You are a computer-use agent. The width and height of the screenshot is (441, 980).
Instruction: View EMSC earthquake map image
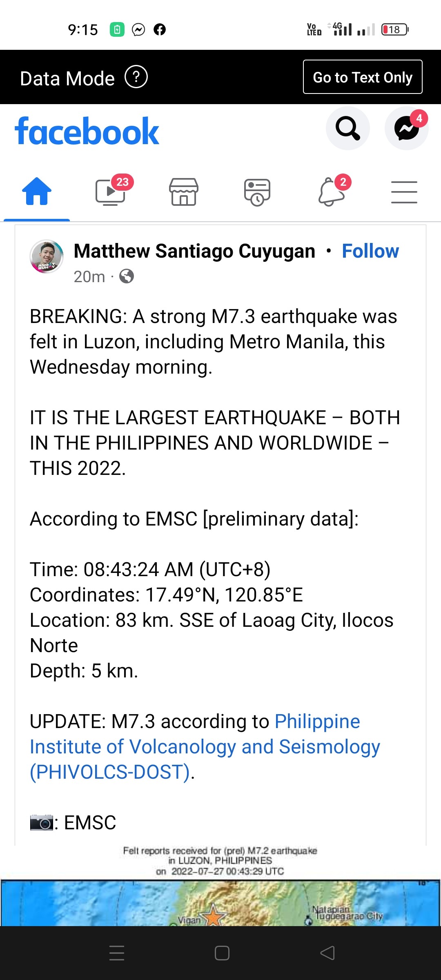(220, 885)
